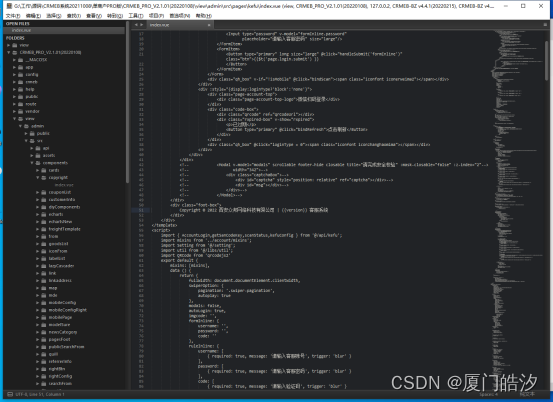This screenshot has height=402, width=553.
Task: Collapse the copyright folder arrow
Action: tap(38, 177)
